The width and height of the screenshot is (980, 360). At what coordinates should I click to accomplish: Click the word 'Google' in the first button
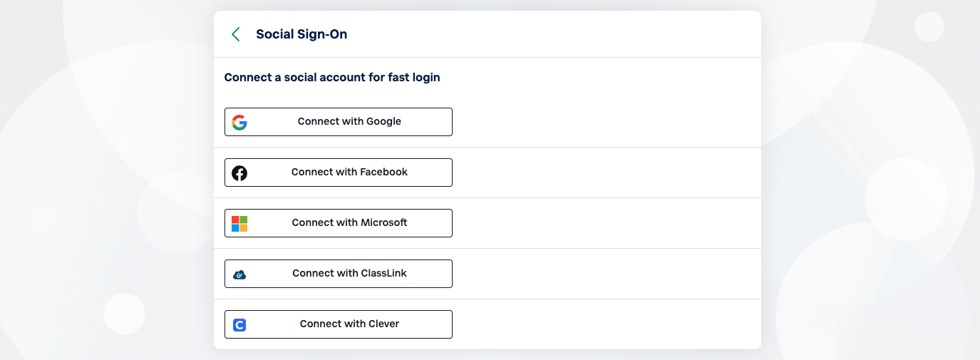[384, 122]
